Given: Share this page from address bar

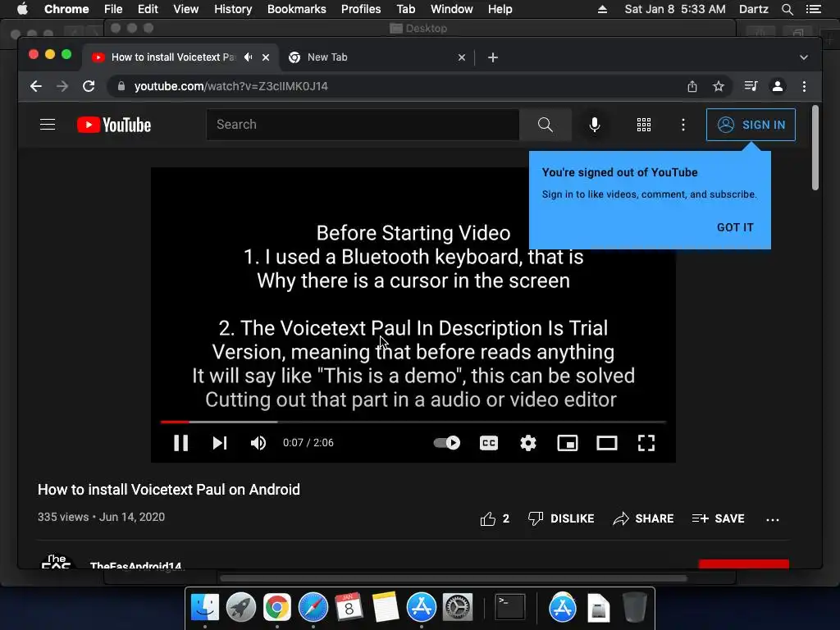Looking at the screenshot, I should (x=692, y=86).
